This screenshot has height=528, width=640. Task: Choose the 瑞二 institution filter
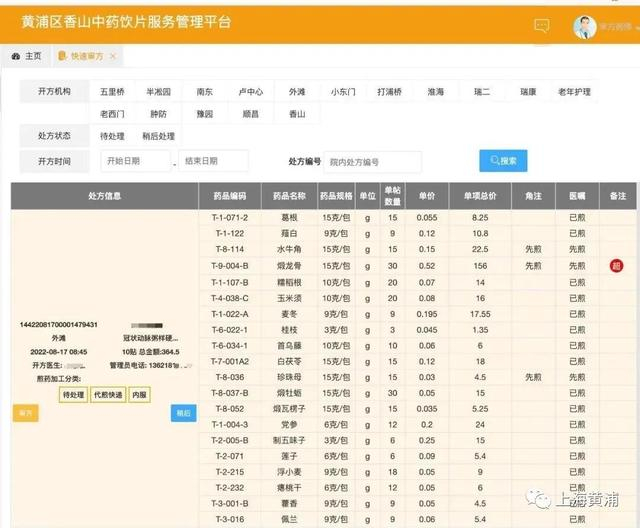482,92
